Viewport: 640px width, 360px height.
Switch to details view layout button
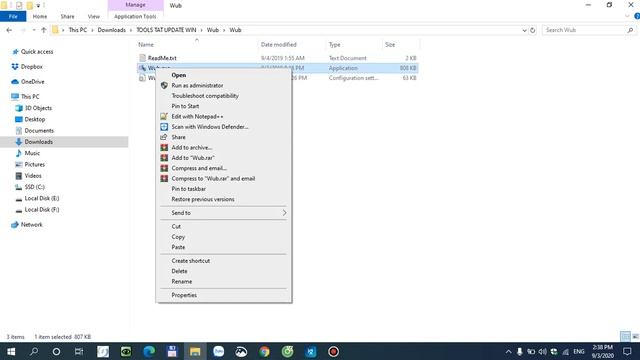[x=625, y=336]
